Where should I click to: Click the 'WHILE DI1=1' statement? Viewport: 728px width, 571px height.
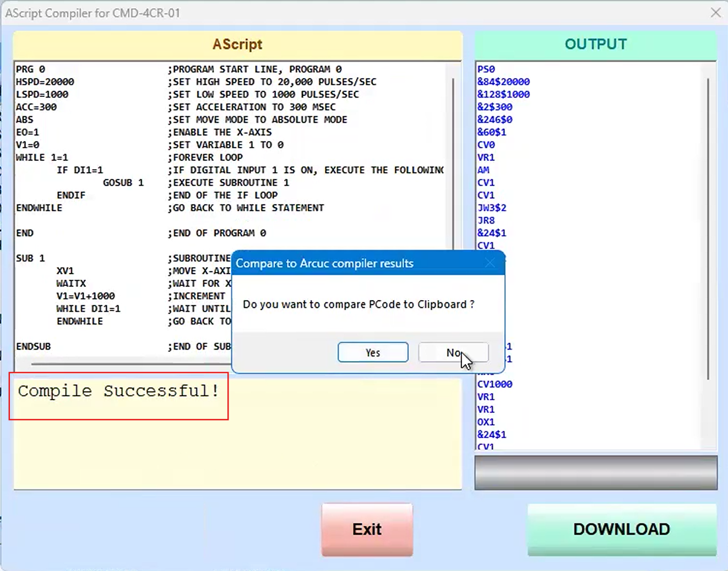click(88, 309)
